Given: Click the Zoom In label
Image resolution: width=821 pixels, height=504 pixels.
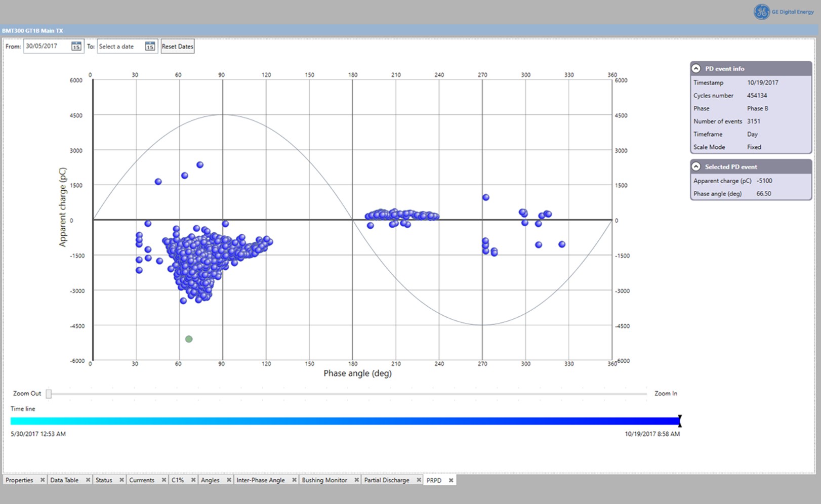Looking at the screenshot, I should pyautogui.click(x=665, y=393).
